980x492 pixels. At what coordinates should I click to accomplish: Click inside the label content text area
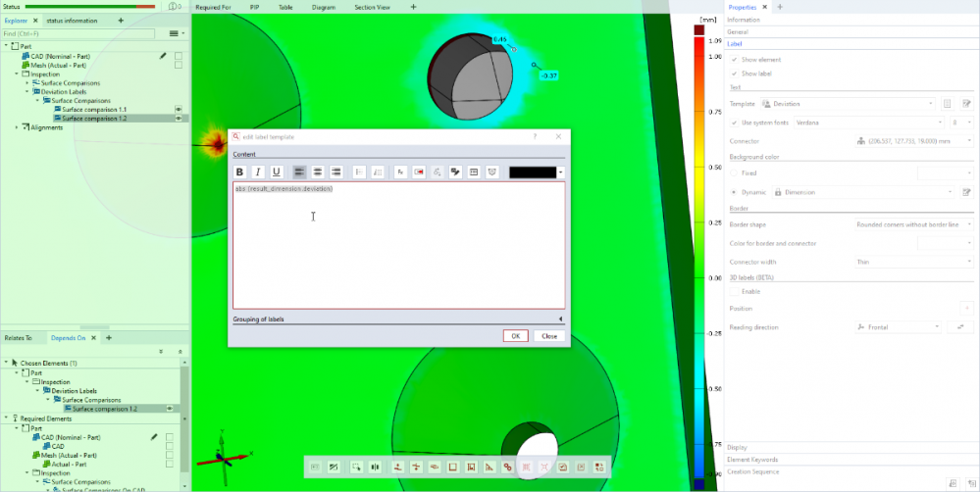[398, 245]
